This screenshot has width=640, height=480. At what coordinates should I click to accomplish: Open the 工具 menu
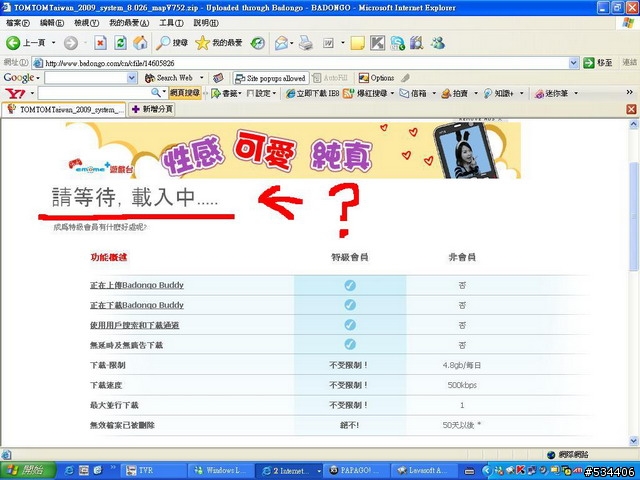tap(171, 23)
